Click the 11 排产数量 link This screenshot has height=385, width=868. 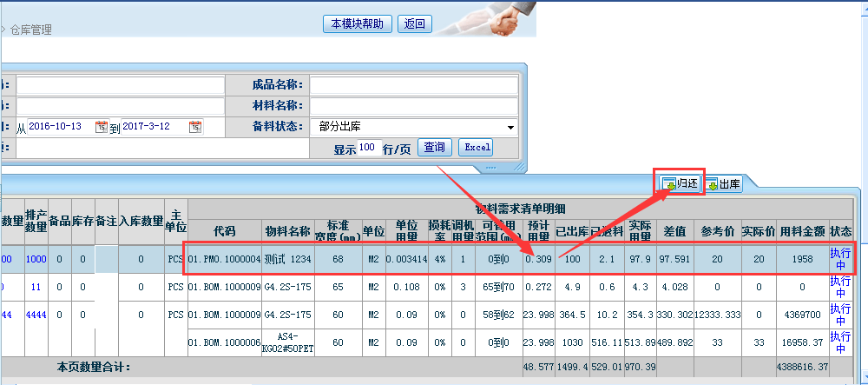(x=36, y=287)
